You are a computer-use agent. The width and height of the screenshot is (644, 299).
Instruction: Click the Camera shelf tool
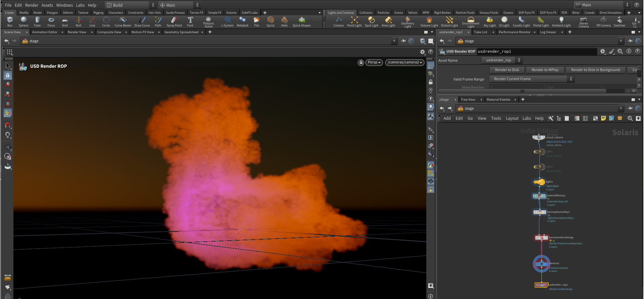point(338,22)
